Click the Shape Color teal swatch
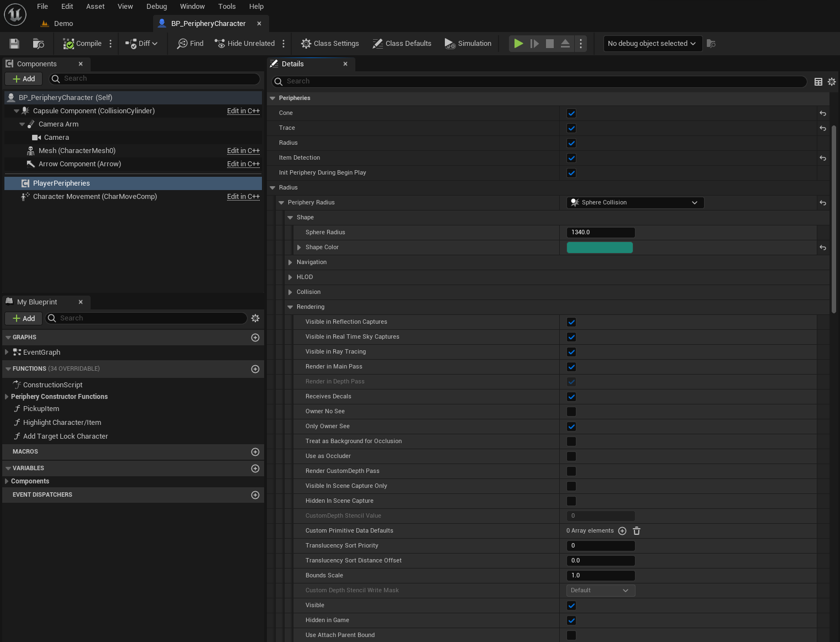This screenshot has height=642, width=840. (600, 248)
